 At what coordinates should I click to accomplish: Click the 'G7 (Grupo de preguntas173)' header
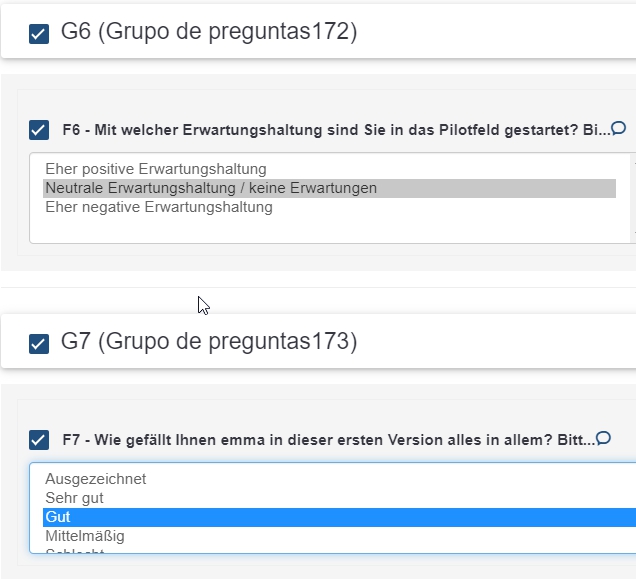208,342
